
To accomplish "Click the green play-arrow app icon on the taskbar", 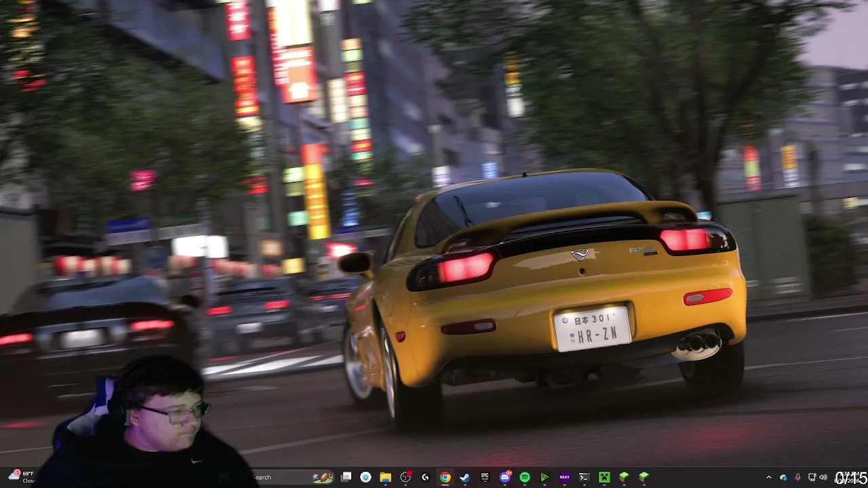I will click(545, 477).
